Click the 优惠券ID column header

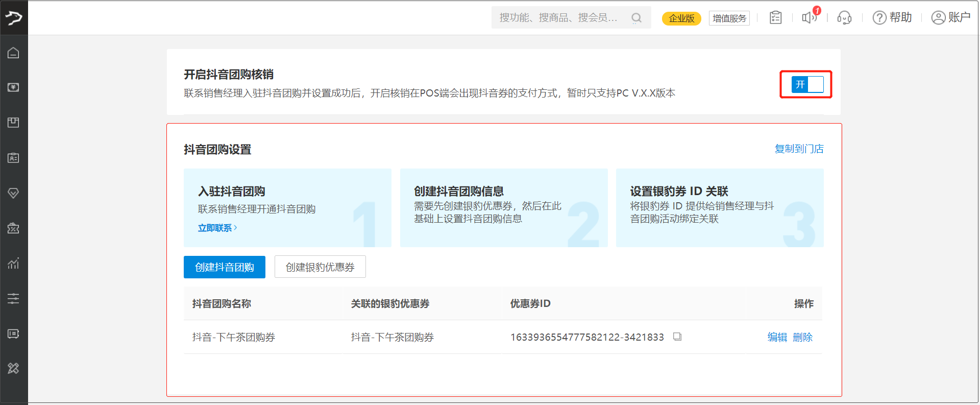click(x=530, y=304)
